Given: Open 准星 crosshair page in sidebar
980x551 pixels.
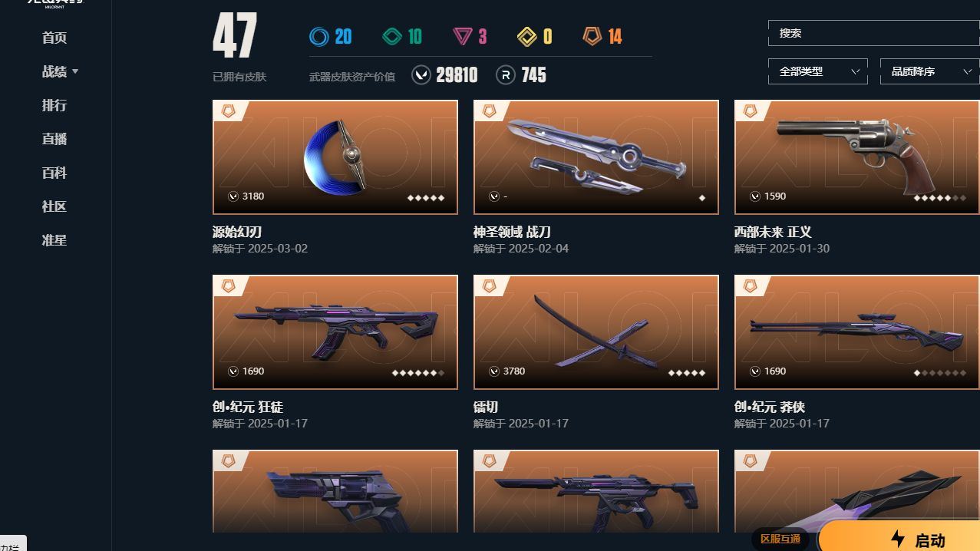Looking at the screenshot, I should (54, 240).
